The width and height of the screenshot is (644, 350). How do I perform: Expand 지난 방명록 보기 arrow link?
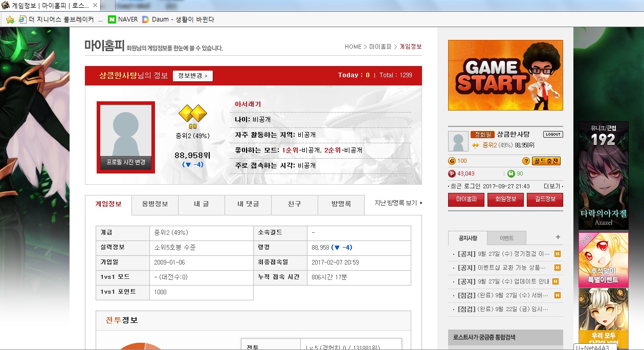398,203
